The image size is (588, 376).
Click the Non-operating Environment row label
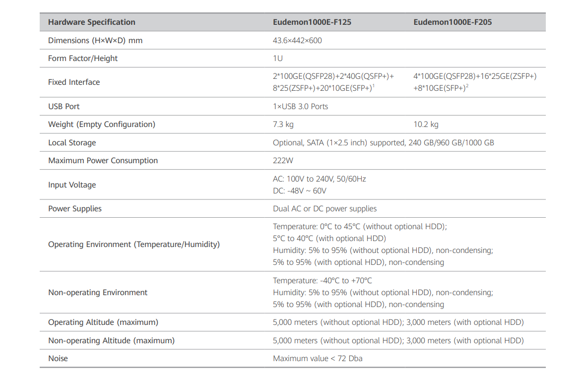tap(98, 293)
